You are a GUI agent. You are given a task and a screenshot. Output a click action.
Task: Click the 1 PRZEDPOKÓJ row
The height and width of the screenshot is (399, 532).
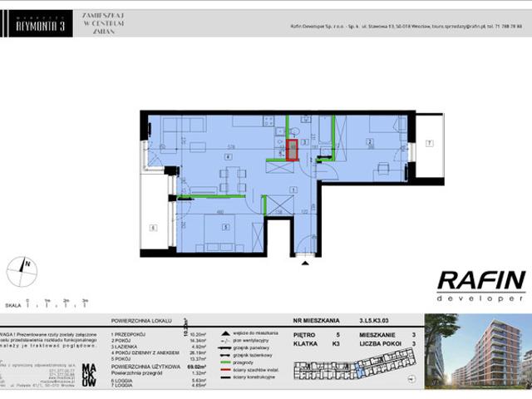click(x=159, y=334)
